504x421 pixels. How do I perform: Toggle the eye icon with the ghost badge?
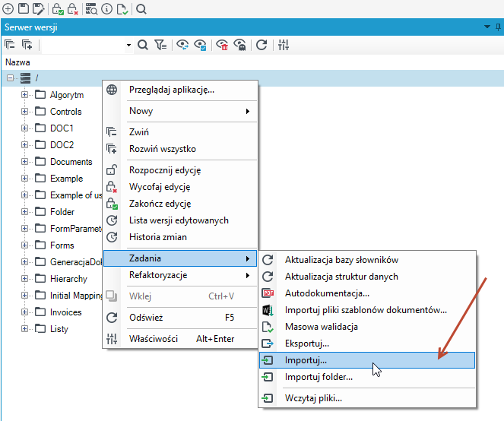[239, 45]
